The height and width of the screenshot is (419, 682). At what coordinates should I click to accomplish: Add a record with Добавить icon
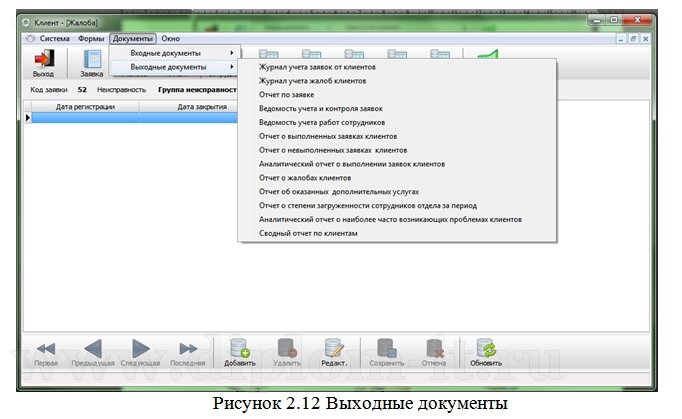[240, 348]
